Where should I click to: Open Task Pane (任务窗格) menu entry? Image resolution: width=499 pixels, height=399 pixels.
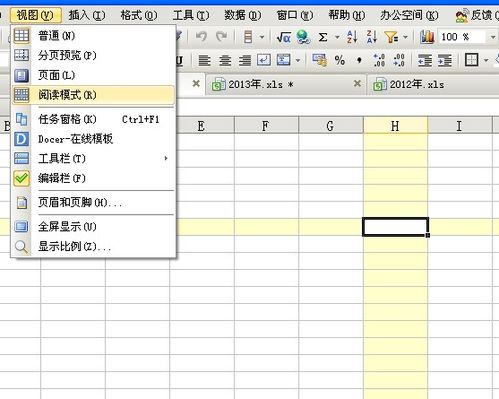(x=93, y=119)
